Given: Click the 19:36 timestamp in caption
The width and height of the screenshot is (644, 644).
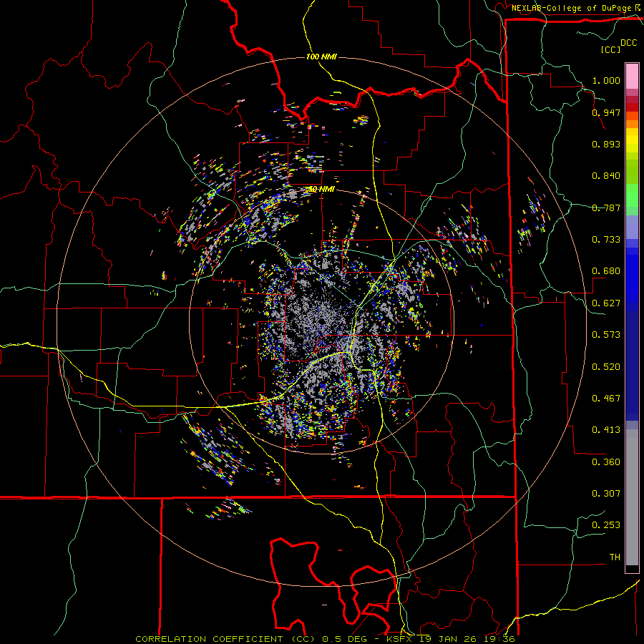Looking at the screenshot, I should click(498, 639).
